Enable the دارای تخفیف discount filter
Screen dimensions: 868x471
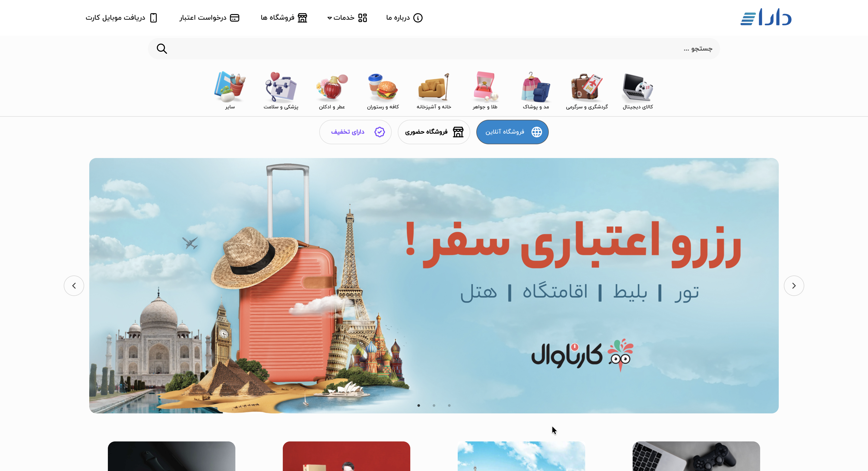(355, 132)
